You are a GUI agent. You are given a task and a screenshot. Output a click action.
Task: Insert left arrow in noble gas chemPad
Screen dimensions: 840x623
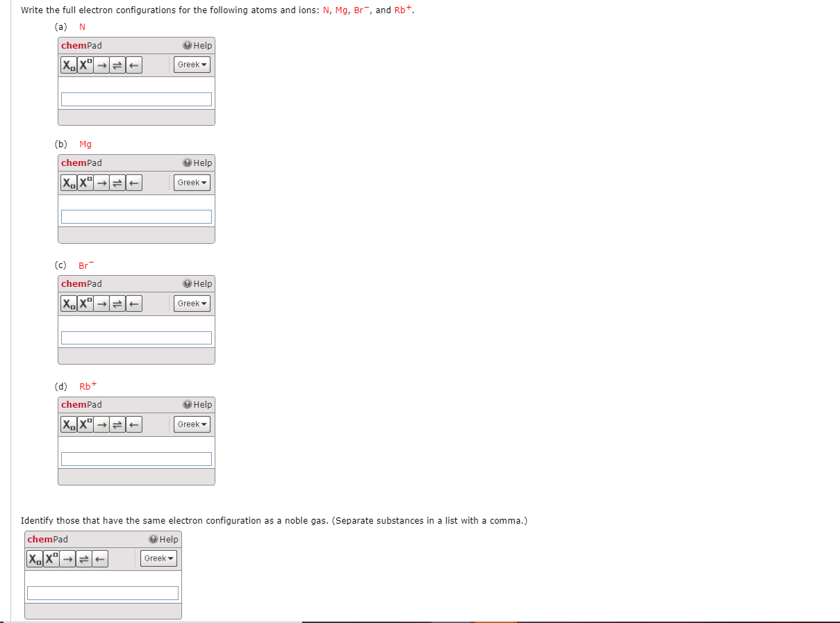click(100, 559)
